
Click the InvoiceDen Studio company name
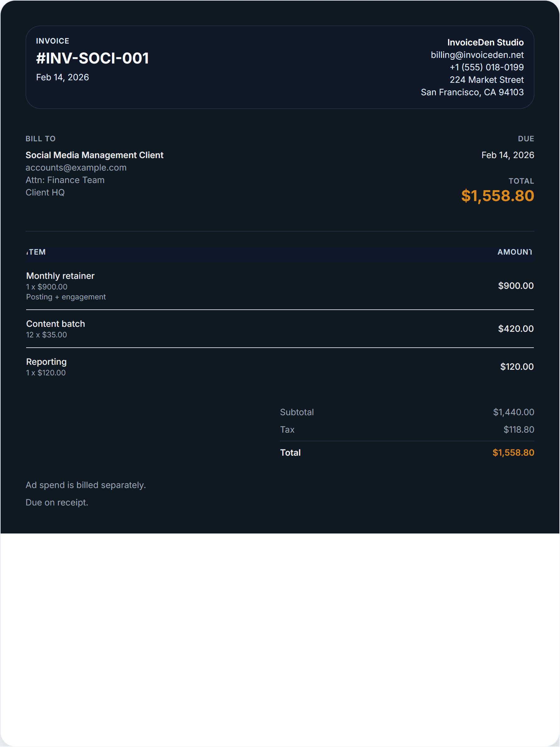click(x=485, y=43)
